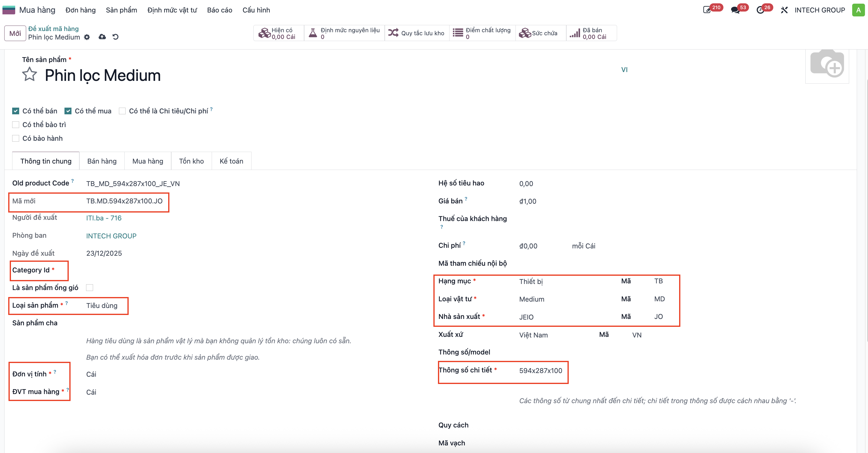Open the Báo cáo menu
This screenshot has height=453, width=868.
(x=220, y=10)
